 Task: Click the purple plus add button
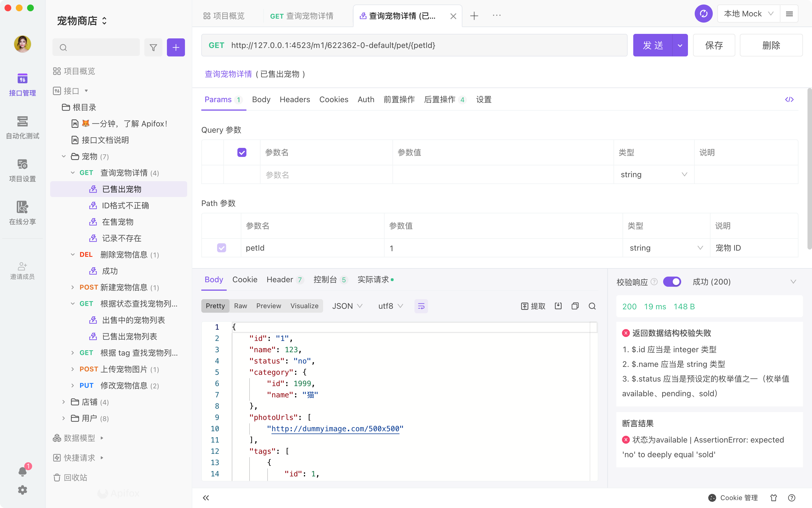tap(176, 47)
